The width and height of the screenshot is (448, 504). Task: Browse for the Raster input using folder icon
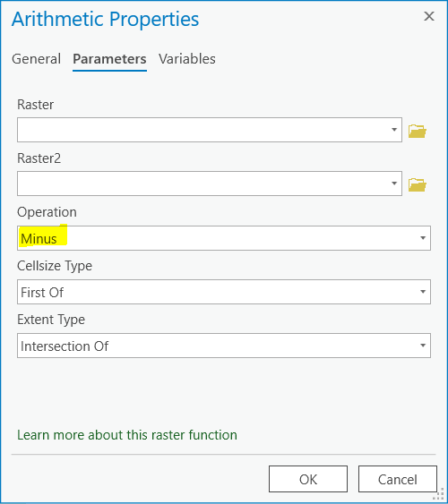418,131
